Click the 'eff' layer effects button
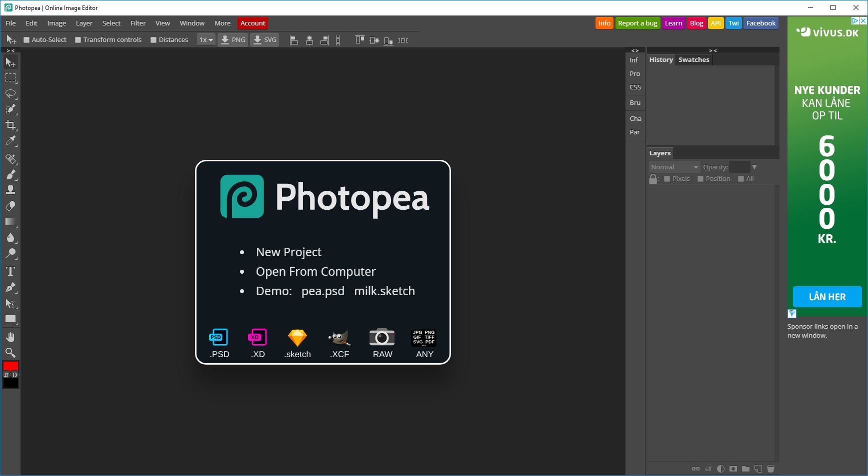Image resolution: width=868 pixels, height=476 pixels. coord(708,469)
